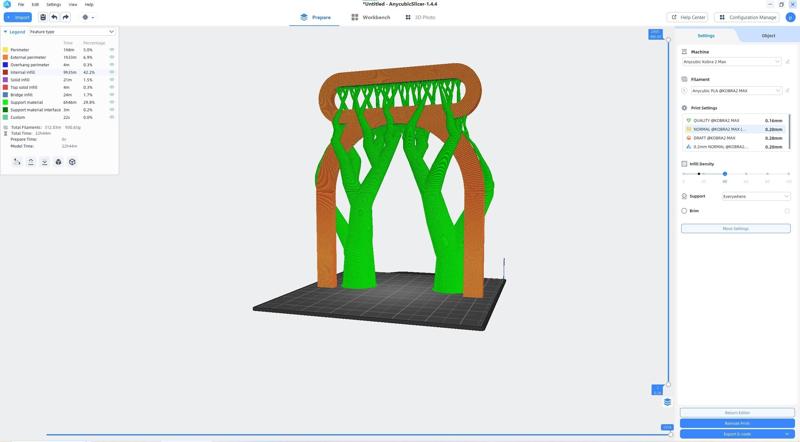The image size is (800, 442).
Task: Click the user account avatar icon
Action: tap(790, 17)
